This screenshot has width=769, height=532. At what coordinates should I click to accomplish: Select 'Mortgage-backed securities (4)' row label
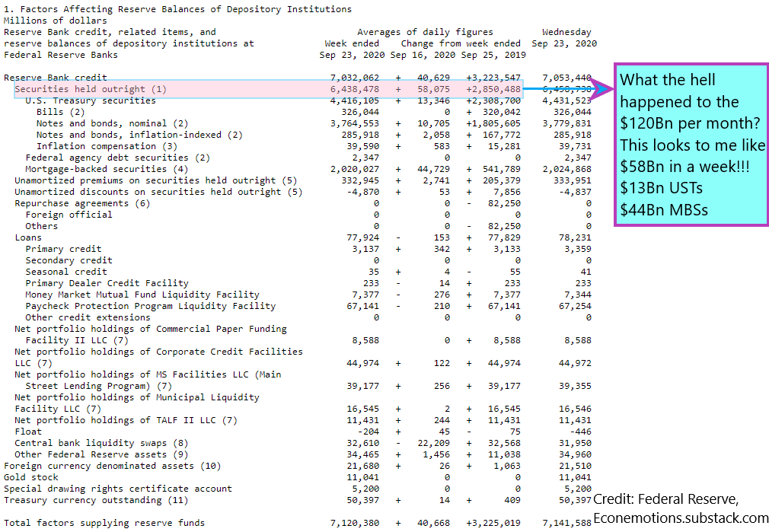(107, 169)
